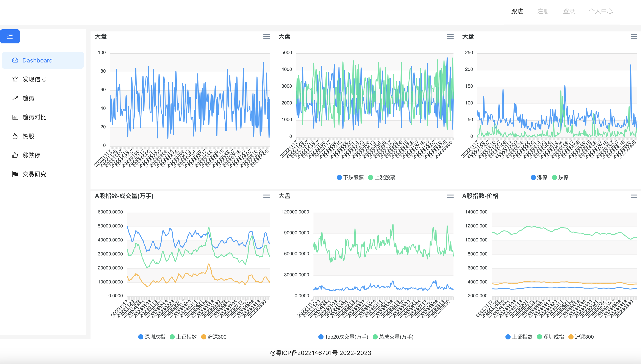Image resolution: width=641 pixels, height=364 pixels.
Task: Open the menu of the A股指数-成交量 chart
Action: (267, 196)
